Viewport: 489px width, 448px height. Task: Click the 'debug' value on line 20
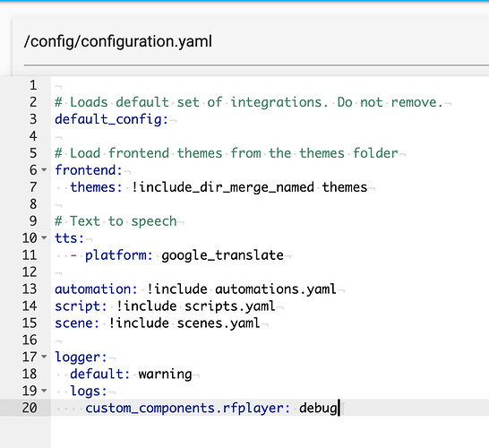click(318, 408)
